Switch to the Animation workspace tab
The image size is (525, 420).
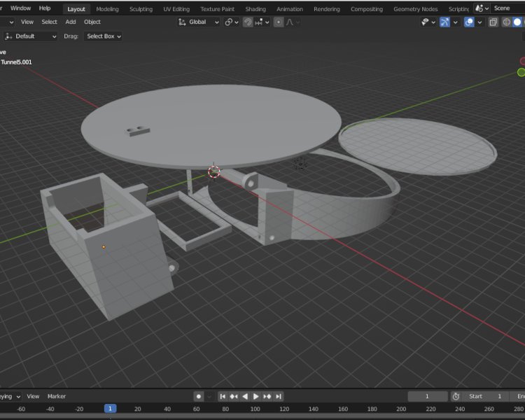[290, 9]
